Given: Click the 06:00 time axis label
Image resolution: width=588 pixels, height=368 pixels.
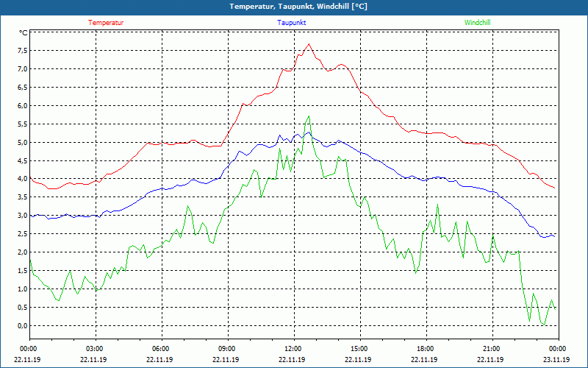Looking at the screenshot, I should pos(159,349).
